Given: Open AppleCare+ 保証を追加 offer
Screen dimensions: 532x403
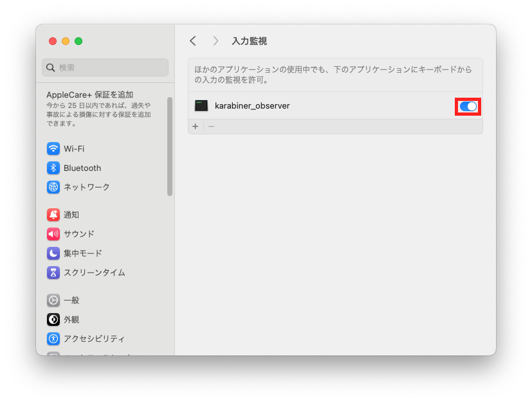Looking at the screenshot, I should click(89, 94).
